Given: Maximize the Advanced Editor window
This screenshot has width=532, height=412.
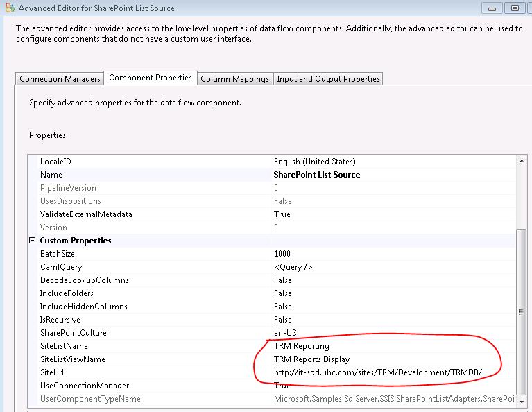Looking at the screenshot, I should (514, 8).
